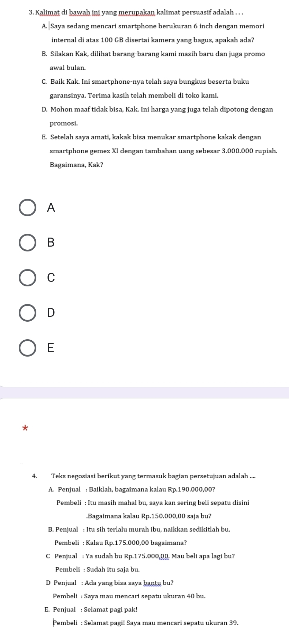Image resolution: width=289 pixels, height=644 pixels.
Task: Click the letter label 'E' beside its radio
Action: click(x=51, y=348)
